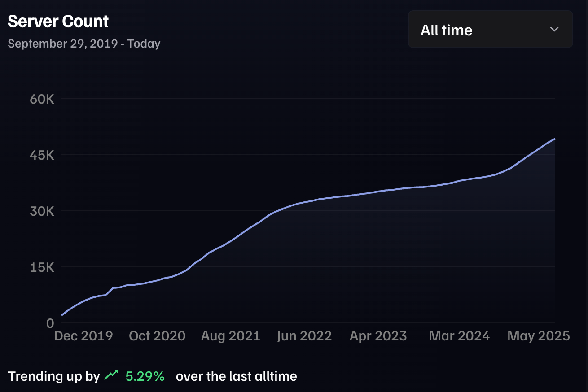
Task: Click the 'over the last alltime' text
Action: (237, 376)
